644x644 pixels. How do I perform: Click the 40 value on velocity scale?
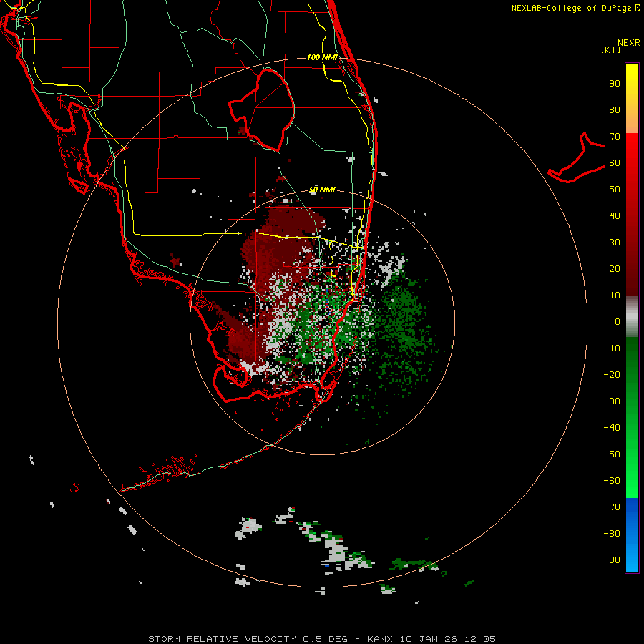pyautogui.click(x=615, y=215)
